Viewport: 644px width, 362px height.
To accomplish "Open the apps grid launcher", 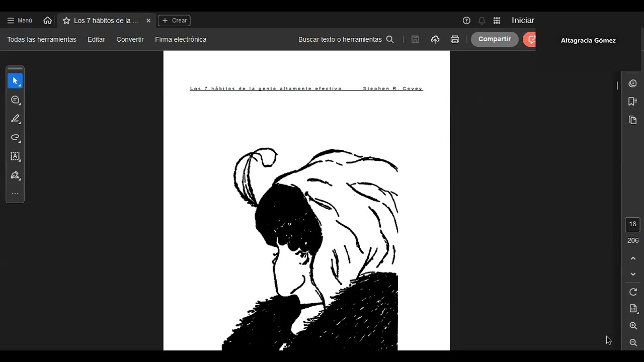I will (x=497, y=21).
